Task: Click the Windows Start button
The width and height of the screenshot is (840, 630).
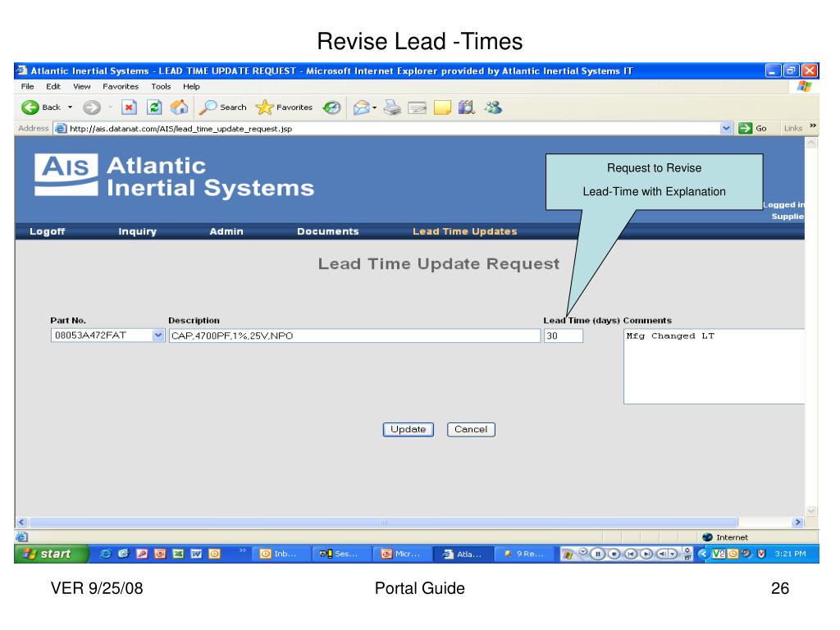Action: 51,554
